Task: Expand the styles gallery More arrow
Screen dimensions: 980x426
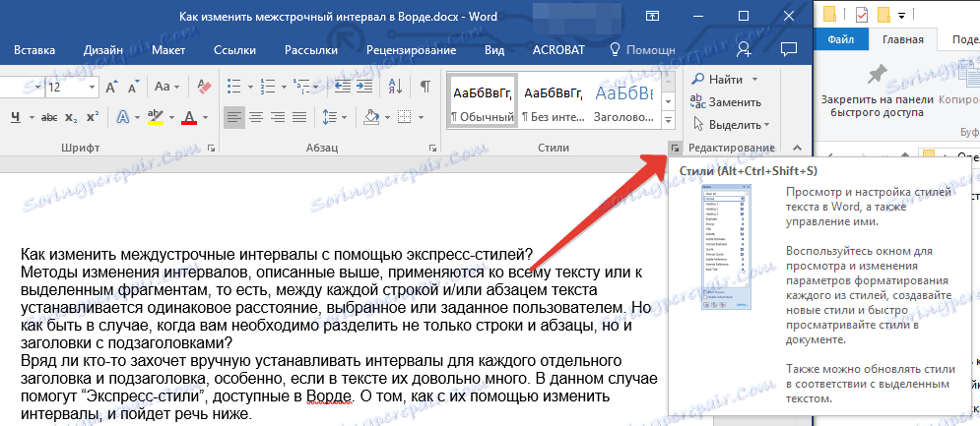Action: tap(668, 119)
